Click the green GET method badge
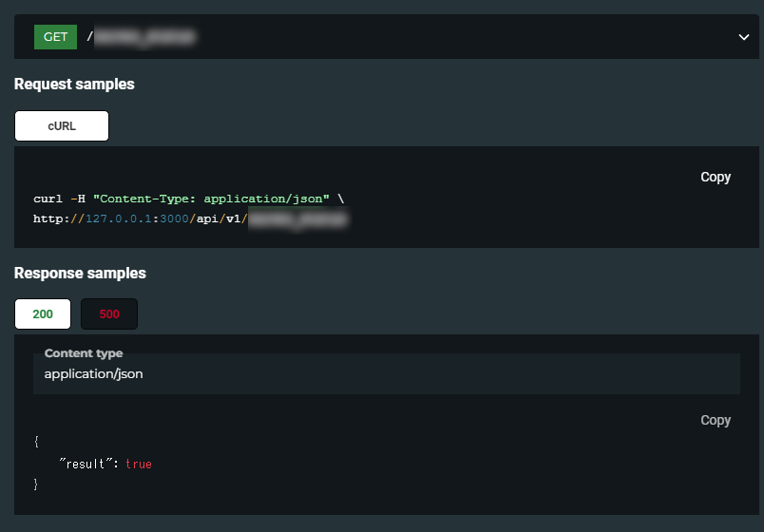 (55, 37)
